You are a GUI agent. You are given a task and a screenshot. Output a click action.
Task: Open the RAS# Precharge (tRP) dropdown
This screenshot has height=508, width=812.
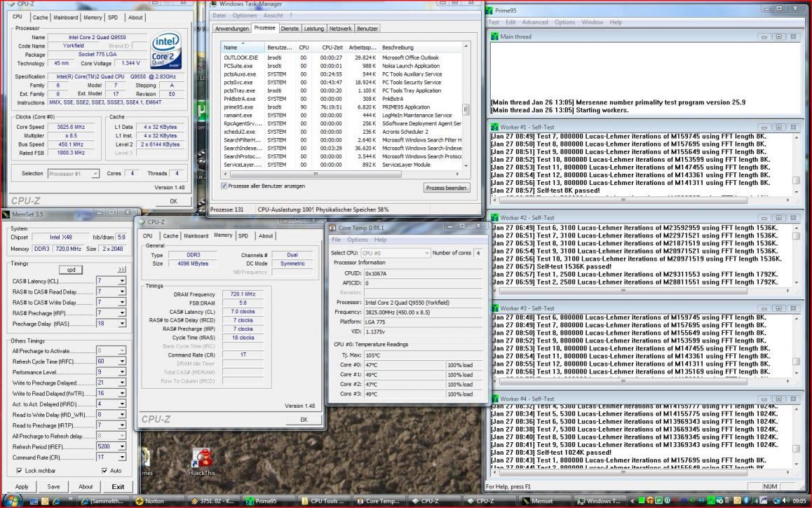pos(122,313)
